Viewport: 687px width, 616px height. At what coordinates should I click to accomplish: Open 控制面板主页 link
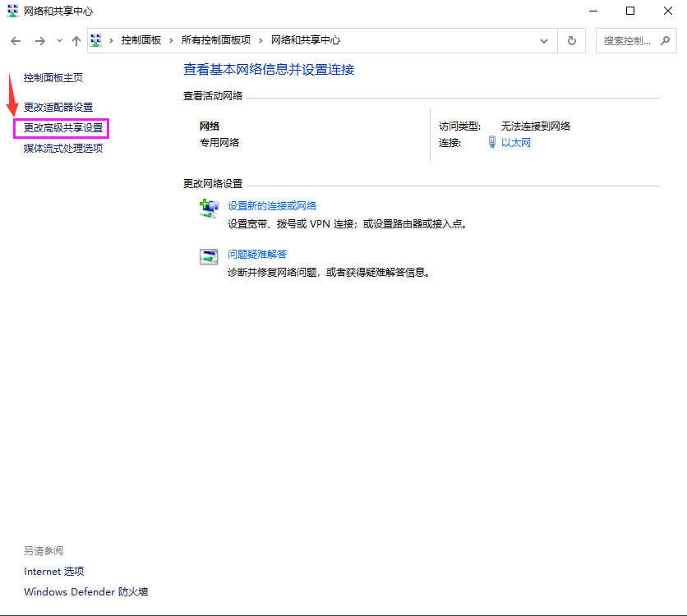click(53, 78)
